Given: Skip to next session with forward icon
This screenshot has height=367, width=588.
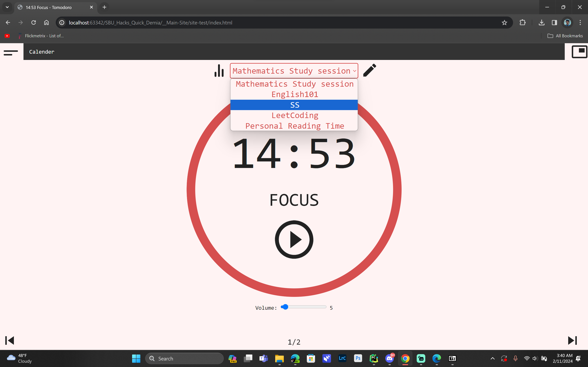Looking at the screenshot, I should 572,340.
